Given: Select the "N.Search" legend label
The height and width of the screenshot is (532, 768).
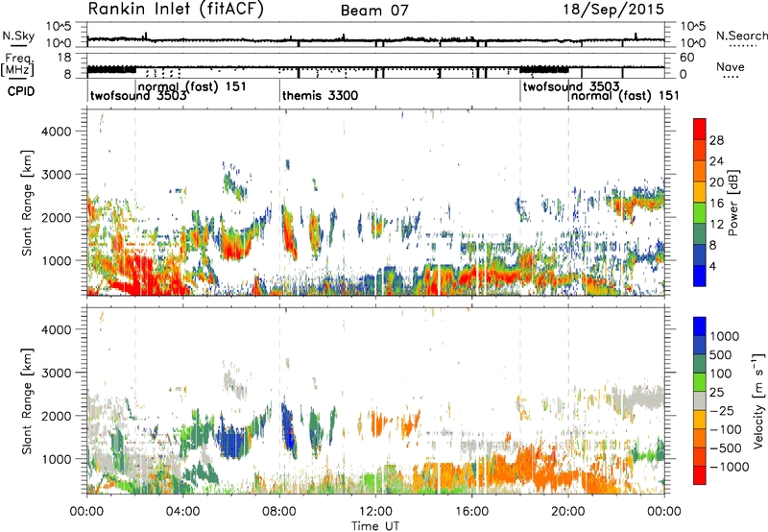Looking at the screenshot, I should [741, 36].
